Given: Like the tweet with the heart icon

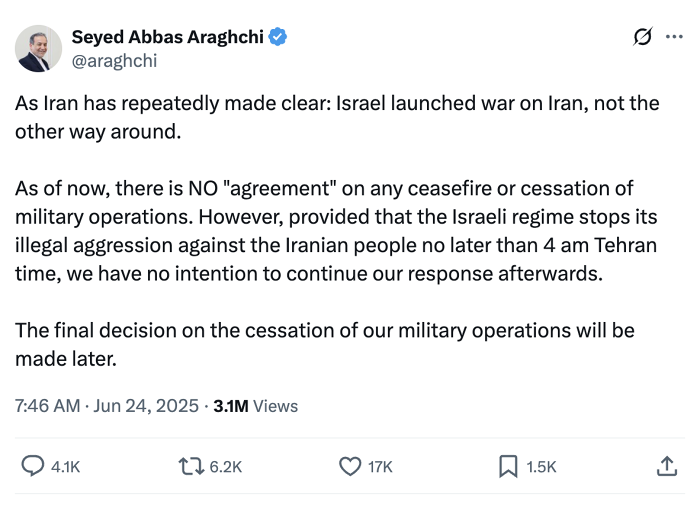Looking at the screenshot, I should click(349, 466).
